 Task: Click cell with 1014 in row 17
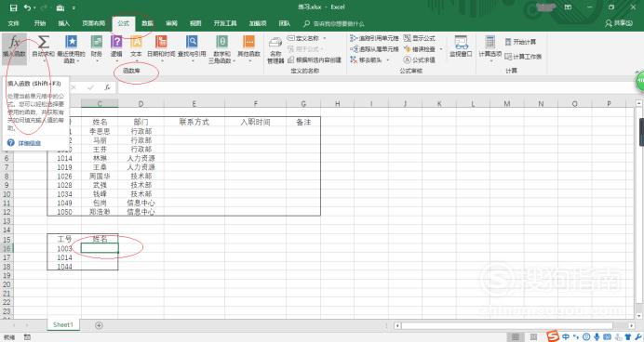[x=64, y=257]
